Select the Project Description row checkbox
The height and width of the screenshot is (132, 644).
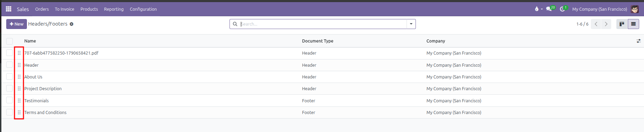9,88
